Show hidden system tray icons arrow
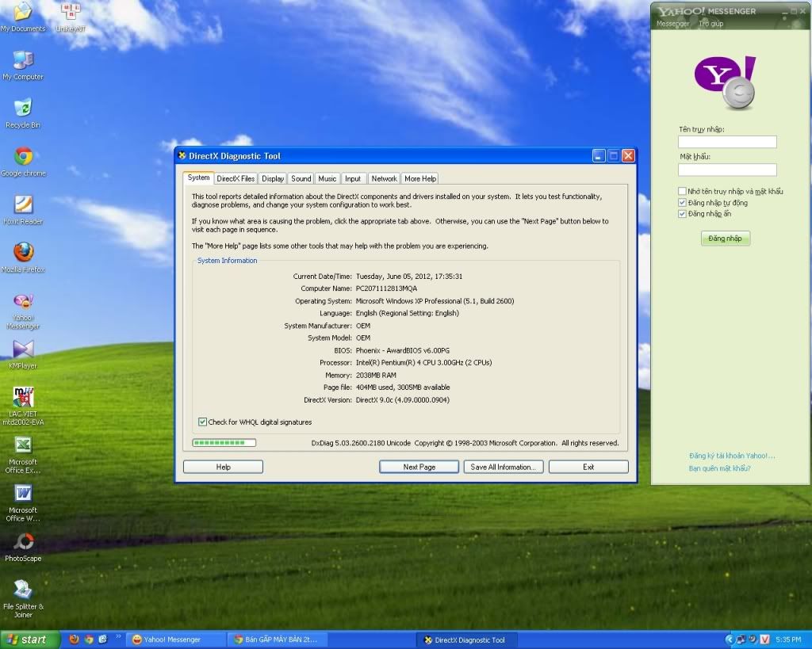This screenshot has height=649, width=812. [730, 639]
